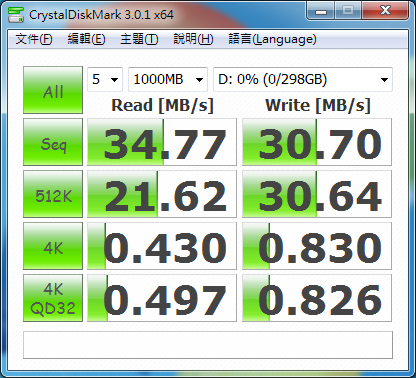
Task: Start the Seq benchmark test
Action: click(x=53, y=142)
